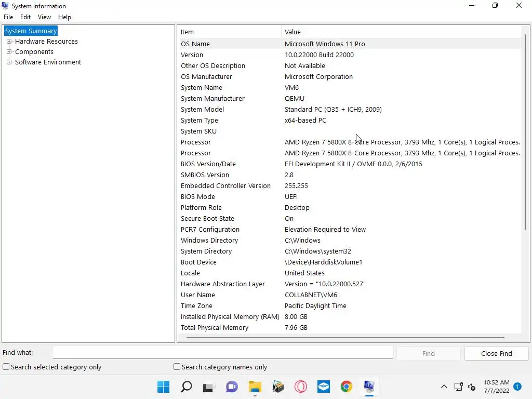
Task: Open the notification badge in tray
Action: tap(517, 386)
